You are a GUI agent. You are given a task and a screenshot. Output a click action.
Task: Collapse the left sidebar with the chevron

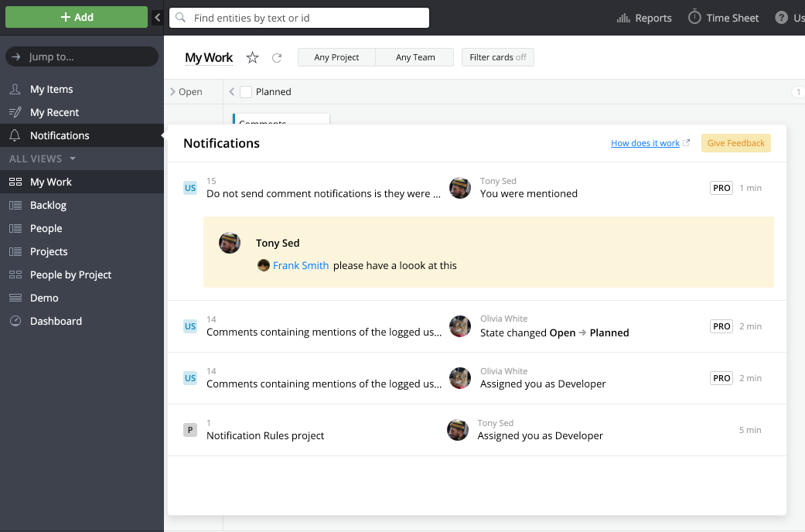157,16
